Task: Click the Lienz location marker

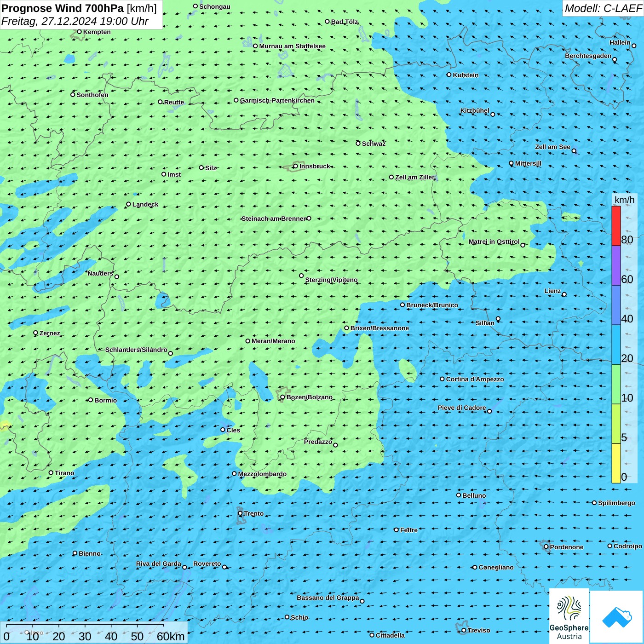Action: pyautogui.click(x=564, y=294)
